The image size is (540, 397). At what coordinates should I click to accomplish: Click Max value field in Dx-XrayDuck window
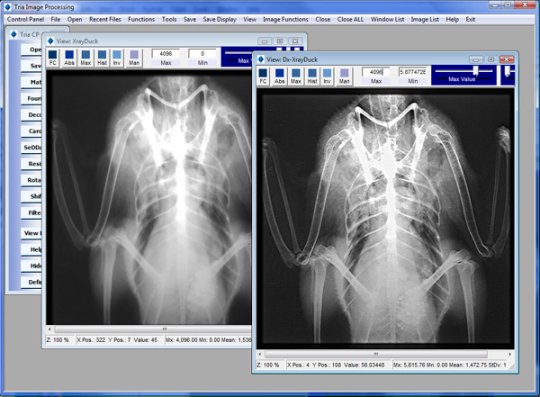click(376, 72)
